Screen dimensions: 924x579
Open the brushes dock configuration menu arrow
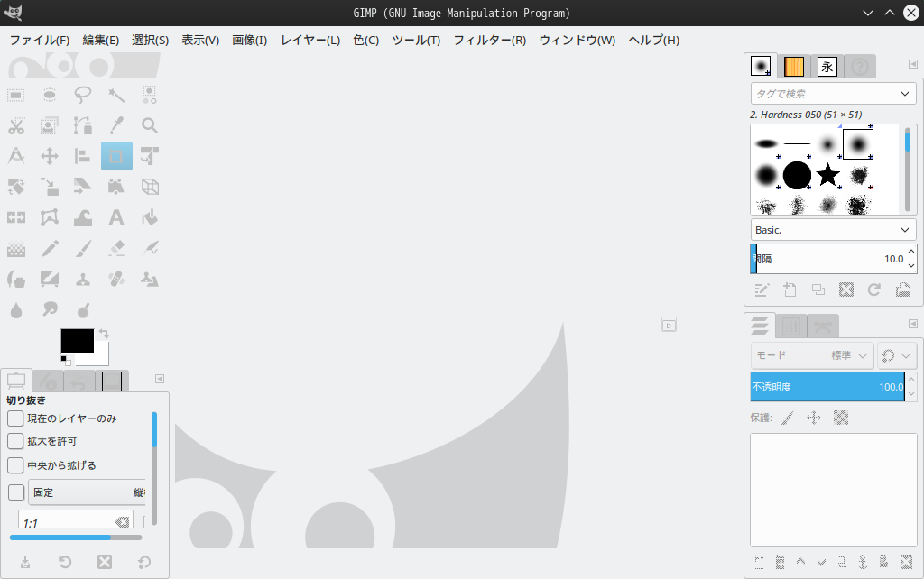pos(913,64)
